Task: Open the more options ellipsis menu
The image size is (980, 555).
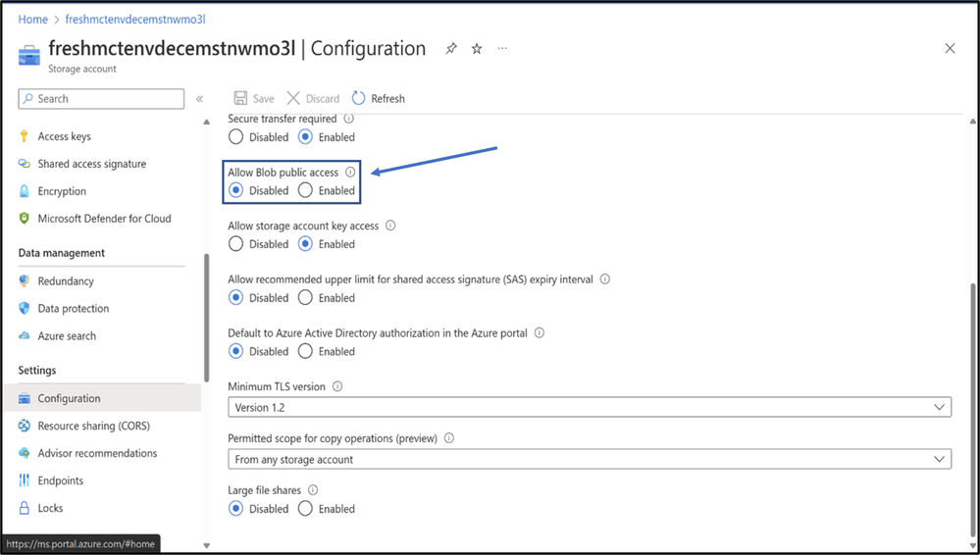Action: [x=502, y=48]
